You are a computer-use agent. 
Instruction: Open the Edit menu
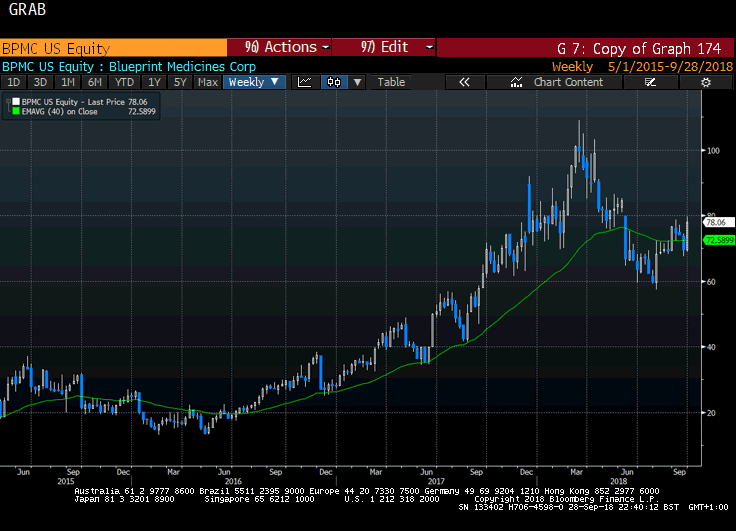[386, 47]
